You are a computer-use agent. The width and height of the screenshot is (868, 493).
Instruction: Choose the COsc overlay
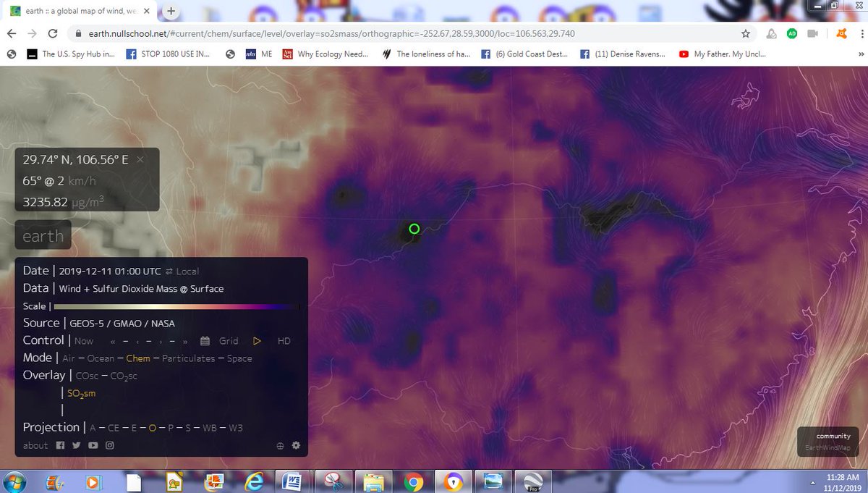click(x=87, y=376)
